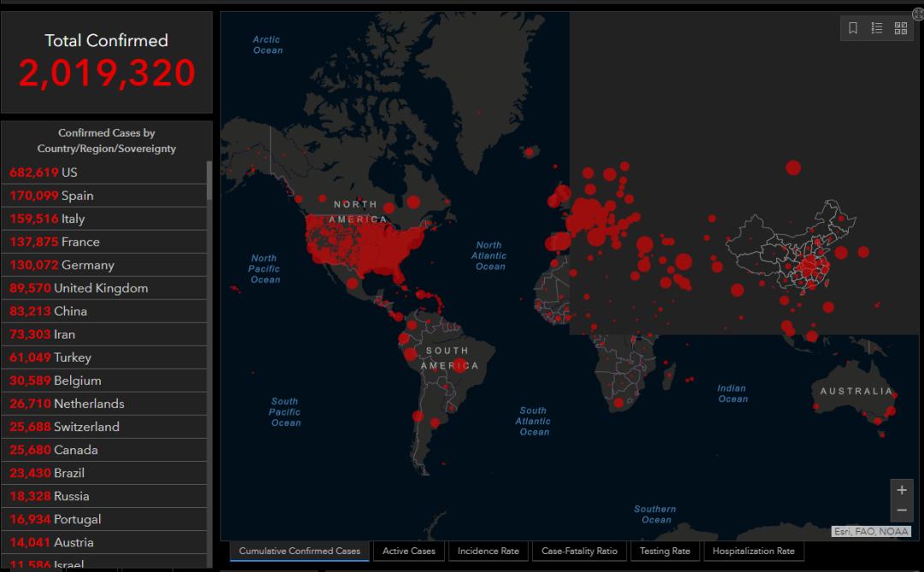Screen dimensions: 924x572
Task: Click the North Atlantic Ocean label
Action: click(x=489, y=256)
